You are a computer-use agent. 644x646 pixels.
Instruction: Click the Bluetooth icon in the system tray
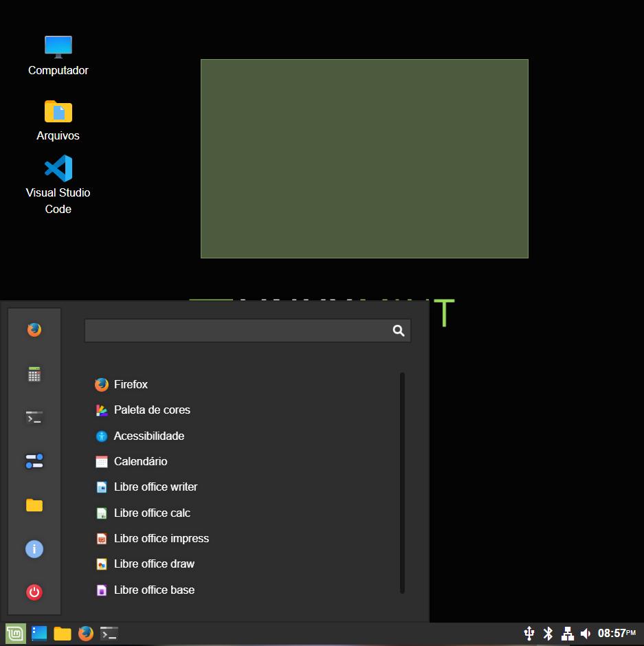point(548,633)
